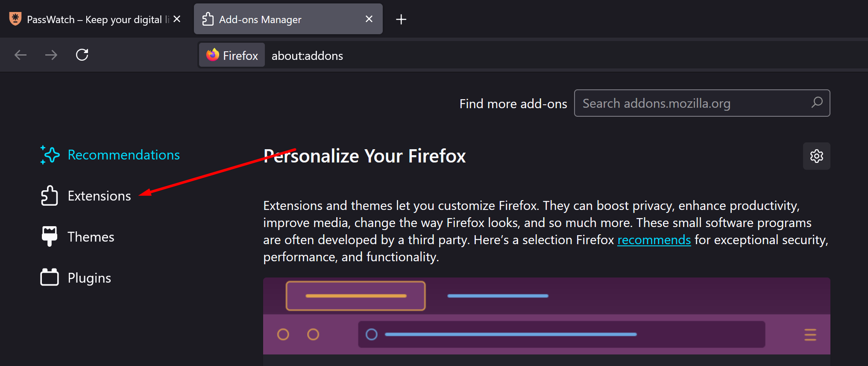Select the Add-ons Manager tab
The height and width of the screenshot is (366, 868).
tap(288, 19)
